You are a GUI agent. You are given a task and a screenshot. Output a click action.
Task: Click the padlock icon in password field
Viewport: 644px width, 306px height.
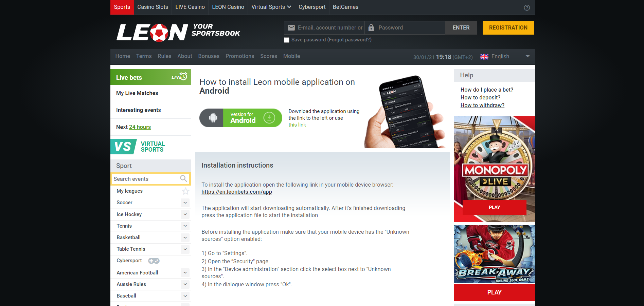(x=371, y=28)
